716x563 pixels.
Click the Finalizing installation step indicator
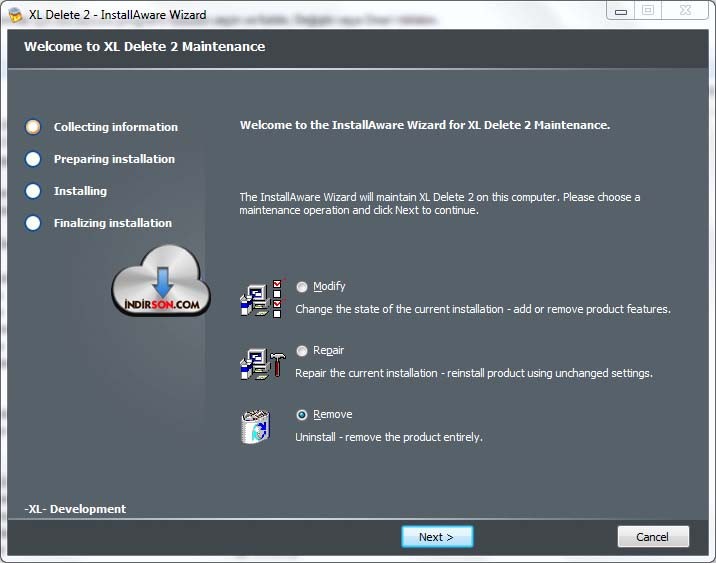tap(33, 223)
